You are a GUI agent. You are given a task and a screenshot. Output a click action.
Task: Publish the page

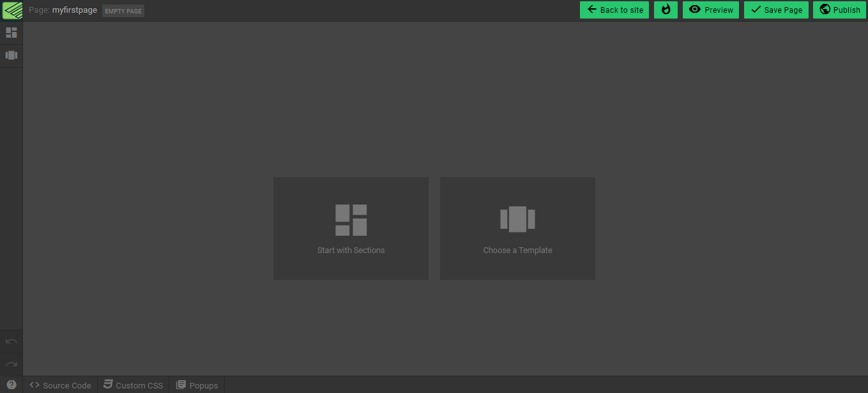[839, 10]
